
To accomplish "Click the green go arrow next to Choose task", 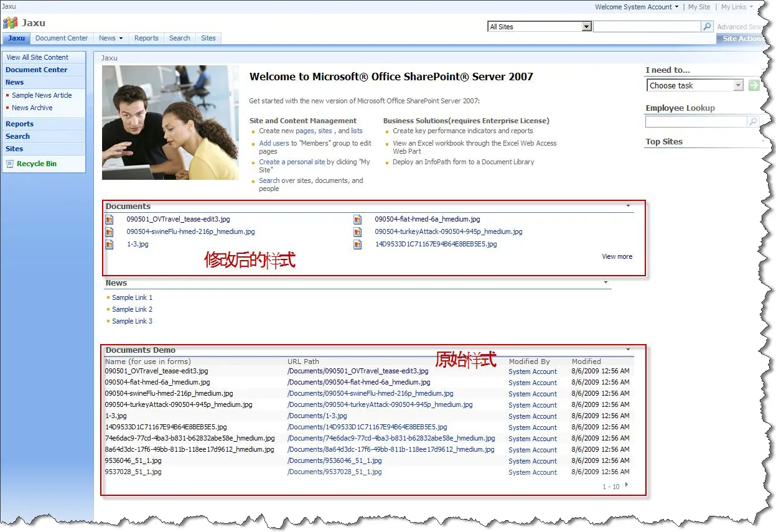I will tap(754, 85).
